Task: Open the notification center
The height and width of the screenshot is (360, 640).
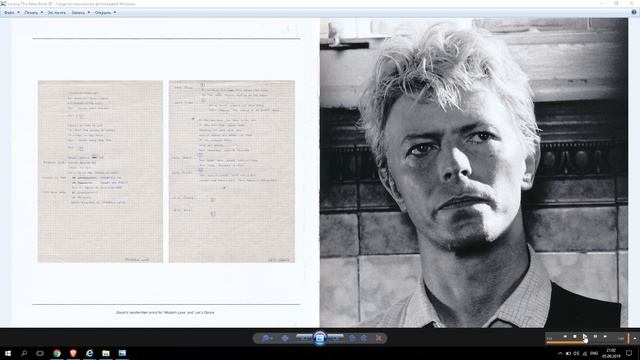Action: click(x=629, y=353)
